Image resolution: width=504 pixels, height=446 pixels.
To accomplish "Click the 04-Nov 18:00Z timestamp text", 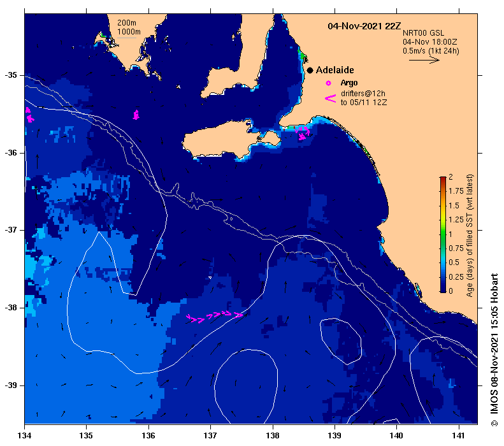I will (x=429, y=42).
